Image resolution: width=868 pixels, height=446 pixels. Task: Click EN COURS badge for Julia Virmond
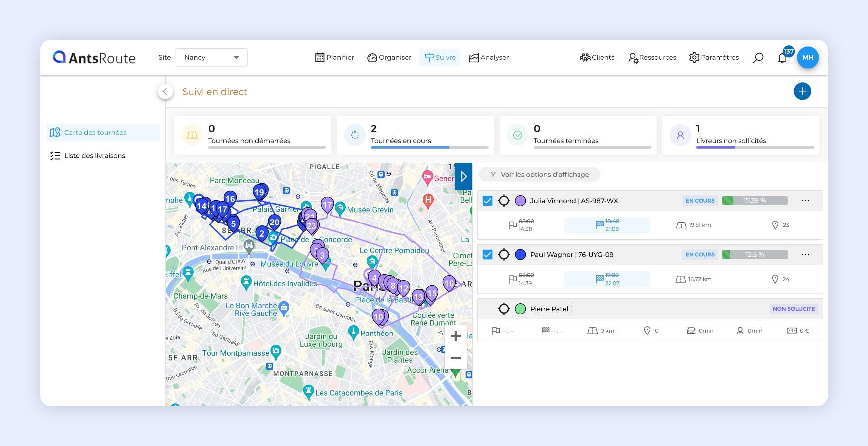700,201
